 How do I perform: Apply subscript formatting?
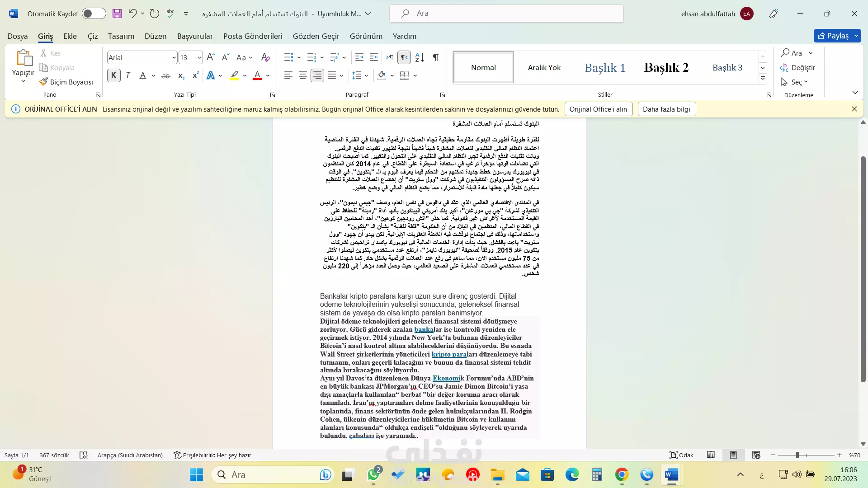181,75
